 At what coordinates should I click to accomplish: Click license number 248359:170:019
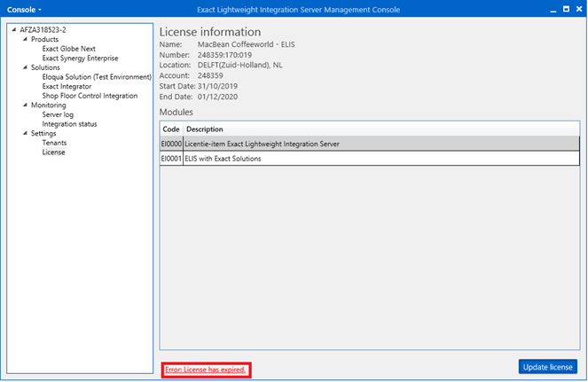click(x=224, y=55)
